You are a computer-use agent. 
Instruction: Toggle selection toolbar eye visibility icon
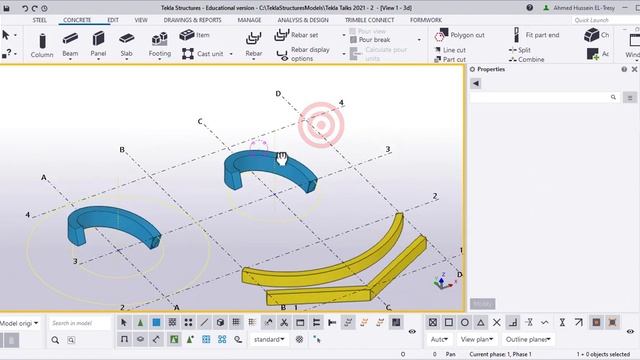pos(412,331)
